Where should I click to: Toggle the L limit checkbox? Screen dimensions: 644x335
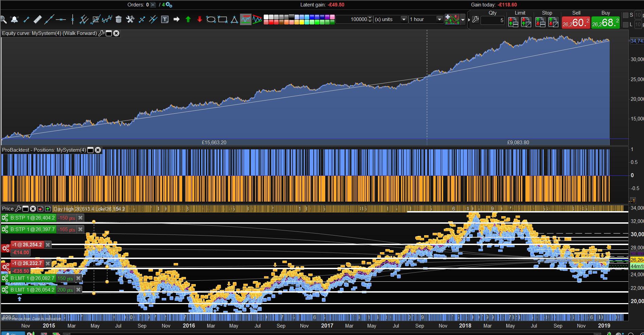(x=626, y=24)
